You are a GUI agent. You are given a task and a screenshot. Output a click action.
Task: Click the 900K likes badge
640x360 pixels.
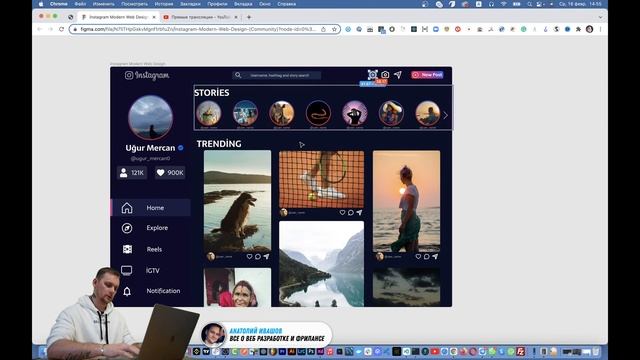170,173
